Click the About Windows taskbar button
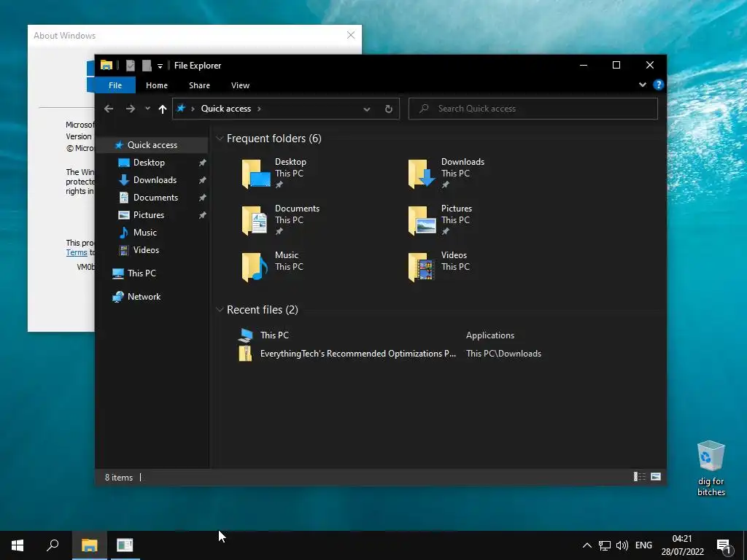Viewport: 747px width, 560px height. 125,545
